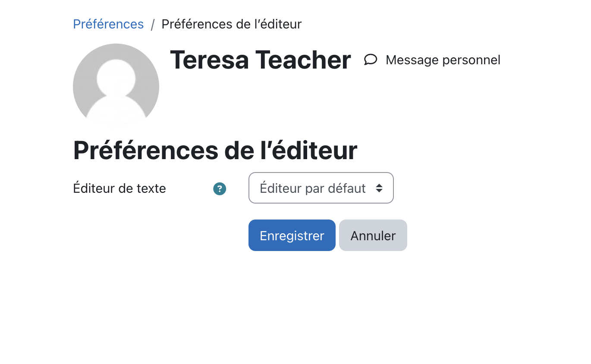Click the Préférences de l'éditeur page heading

coord(215,150)
